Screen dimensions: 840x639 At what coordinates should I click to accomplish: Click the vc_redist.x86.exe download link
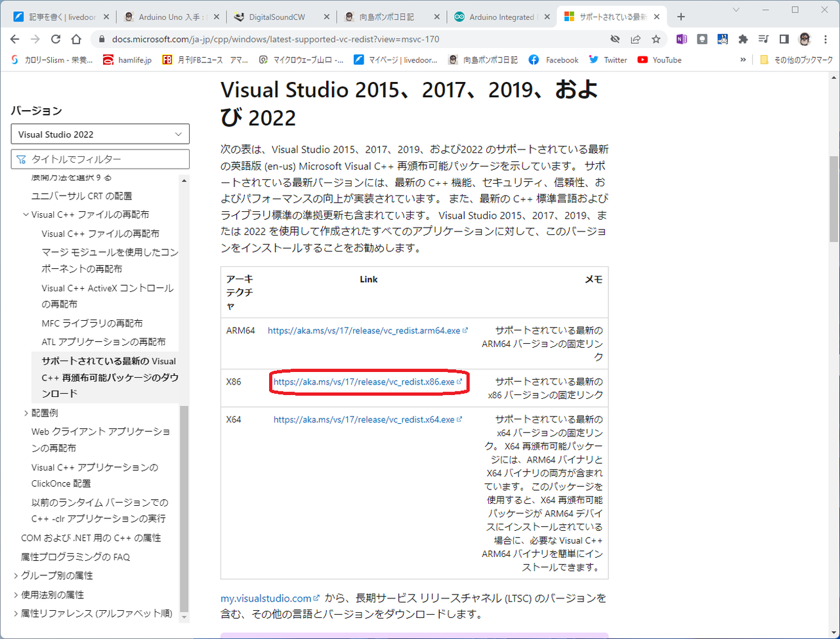[367, 382]
